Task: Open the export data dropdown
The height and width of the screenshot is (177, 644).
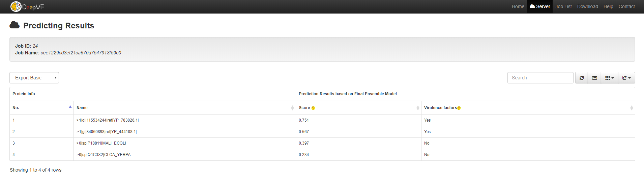Action: click(x=626, y=78)
